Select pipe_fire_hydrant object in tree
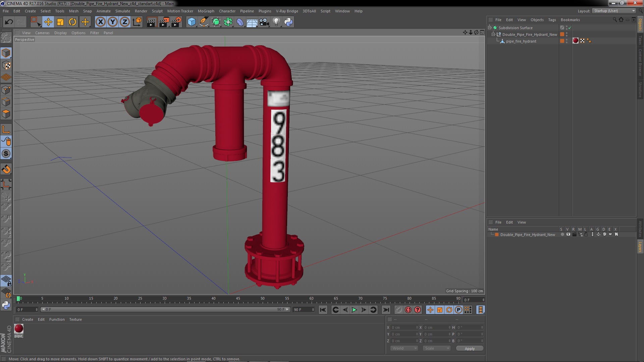 pyautogui.click(x=521, y=41)
